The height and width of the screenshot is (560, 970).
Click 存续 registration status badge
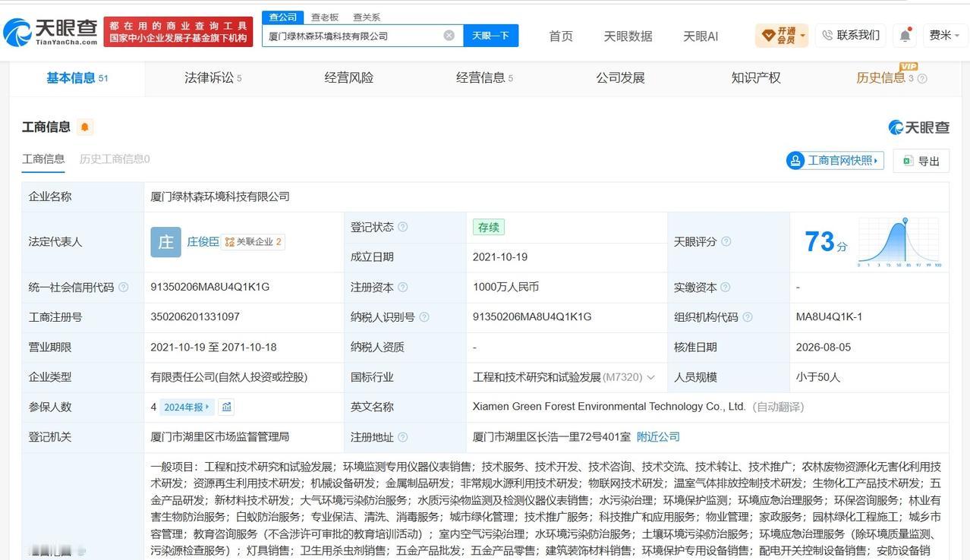[x=488, y=227]
